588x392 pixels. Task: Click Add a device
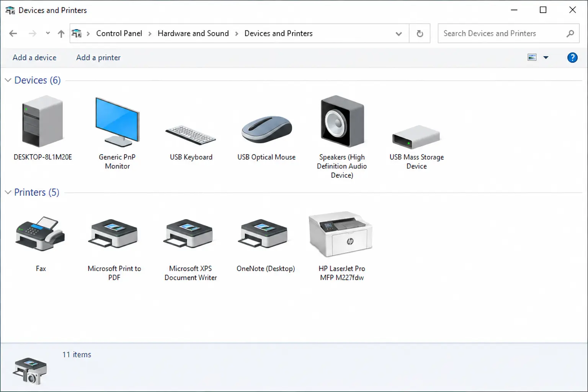tap(34, 57)
